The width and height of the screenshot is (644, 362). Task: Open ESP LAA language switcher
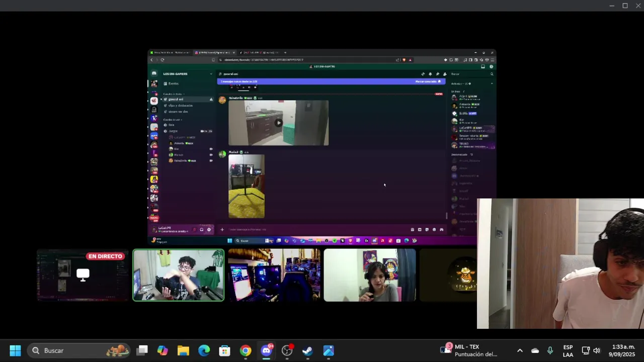568,350
